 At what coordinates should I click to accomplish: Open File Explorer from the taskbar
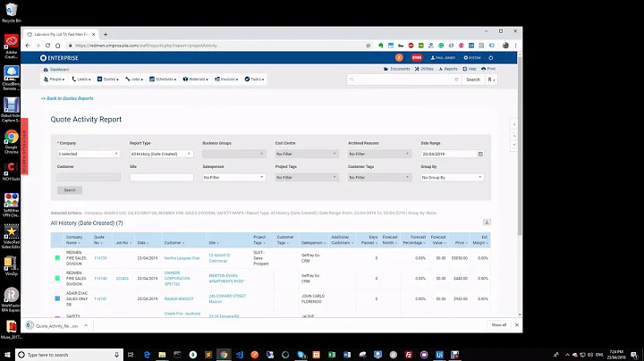[162, 355]
